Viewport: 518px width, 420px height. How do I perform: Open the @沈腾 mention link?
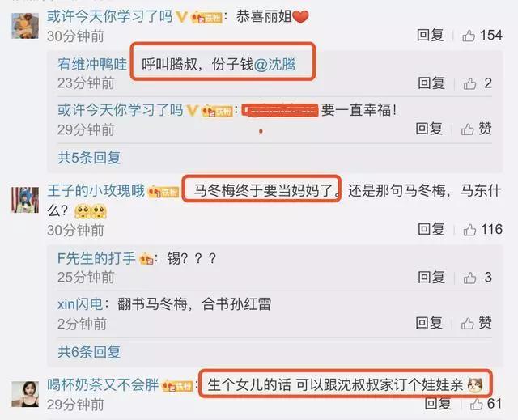(275, 64)
